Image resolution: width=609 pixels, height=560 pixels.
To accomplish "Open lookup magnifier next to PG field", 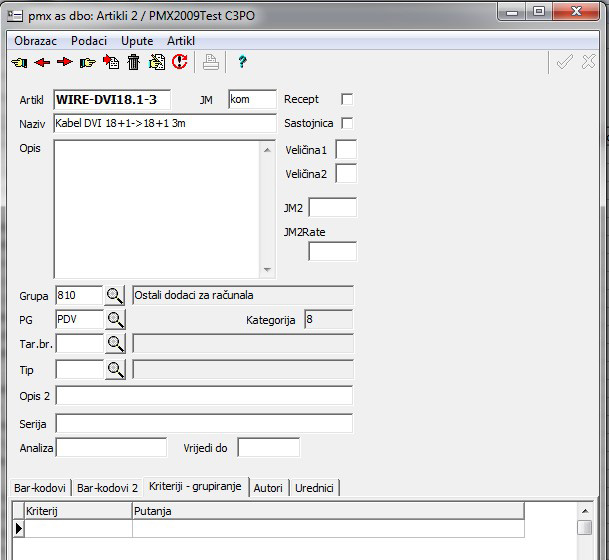I will click(115, 320).
